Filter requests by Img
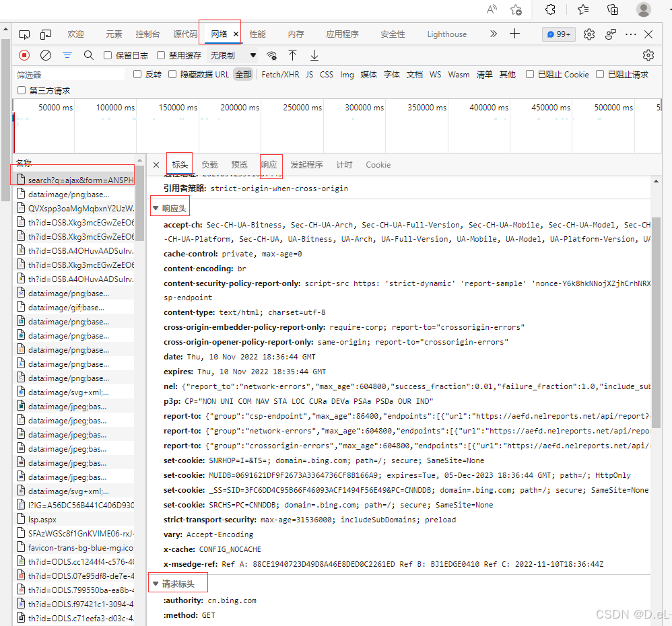This screenshot has width=672, height=626. click(347, 75)
